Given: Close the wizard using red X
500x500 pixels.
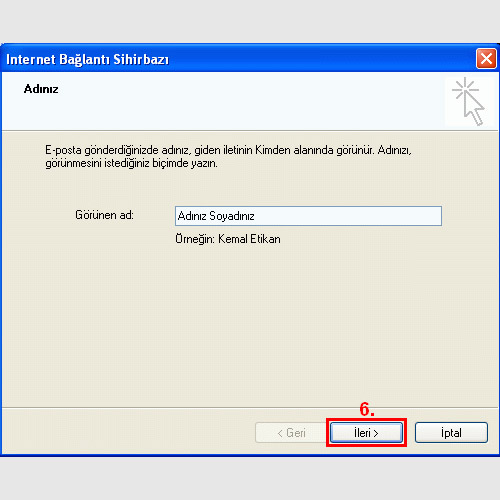Looking at the screenshot, I should pyautogui.click(x=486, y=59).
